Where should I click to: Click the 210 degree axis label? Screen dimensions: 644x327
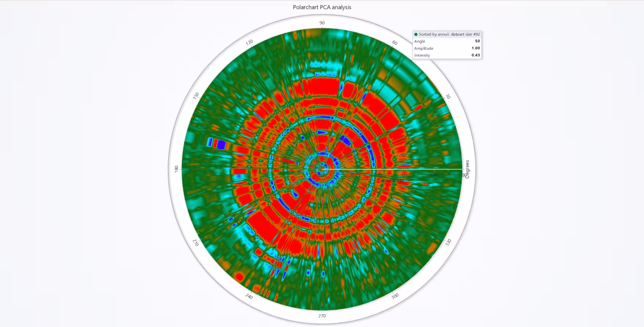click(x=196, y=242)
